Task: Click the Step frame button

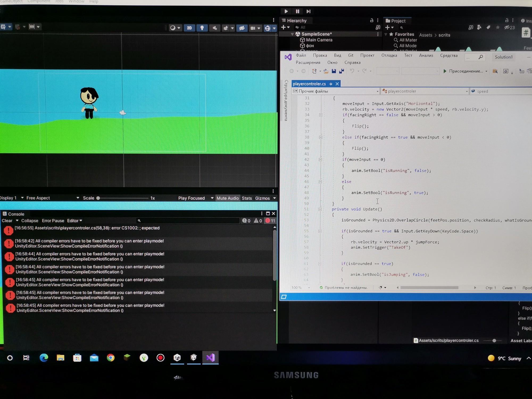Action: [x=309, y=11]
